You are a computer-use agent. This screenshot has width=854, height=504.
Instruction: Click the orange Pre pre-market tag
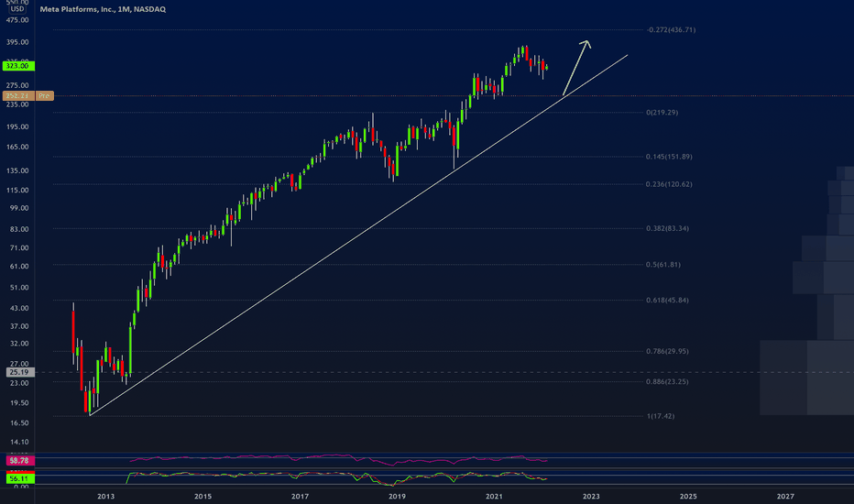coord(44,96)
